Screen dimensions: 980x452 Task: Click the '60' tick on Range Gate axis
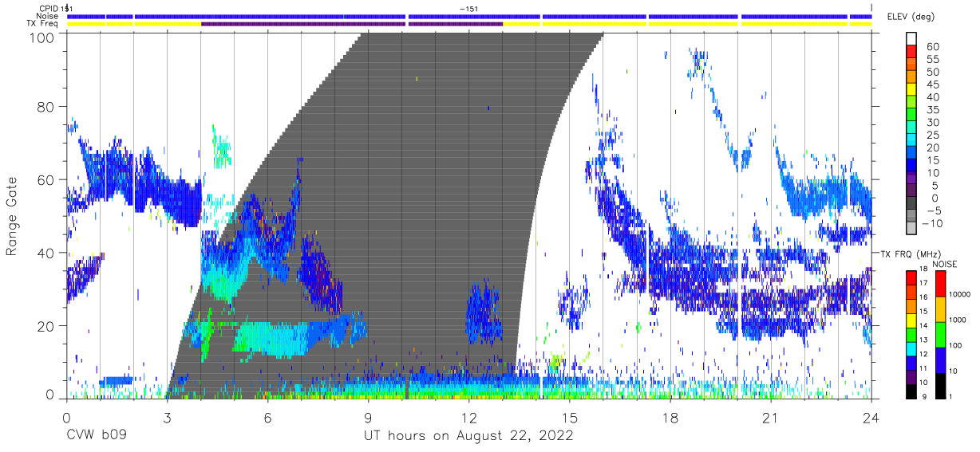click(x=47, y=179)
